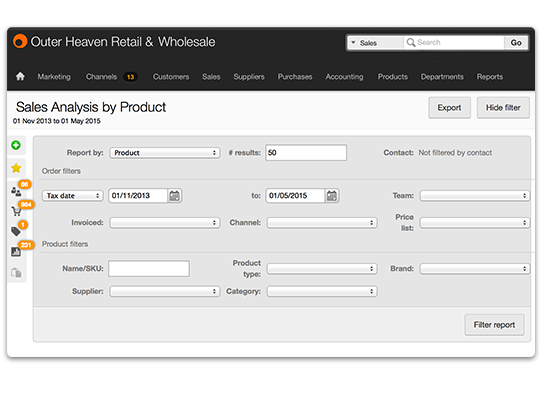Open the Products menu

point(393,77)
